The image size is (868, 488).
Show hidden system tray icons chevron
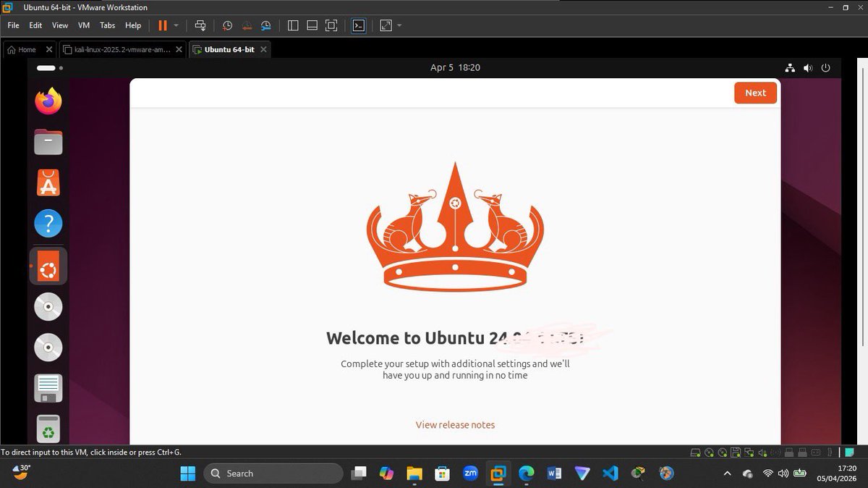(728, 474)
